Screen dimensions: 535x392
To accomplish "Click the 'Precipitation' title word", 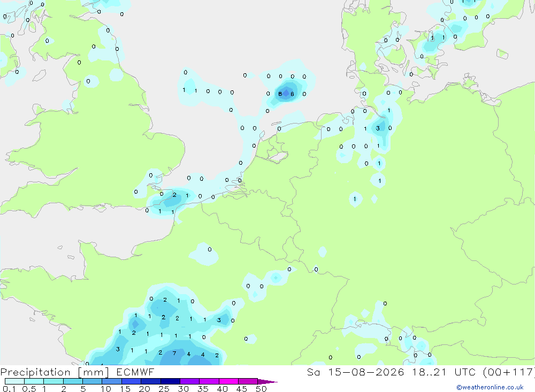I will point(35,372).
